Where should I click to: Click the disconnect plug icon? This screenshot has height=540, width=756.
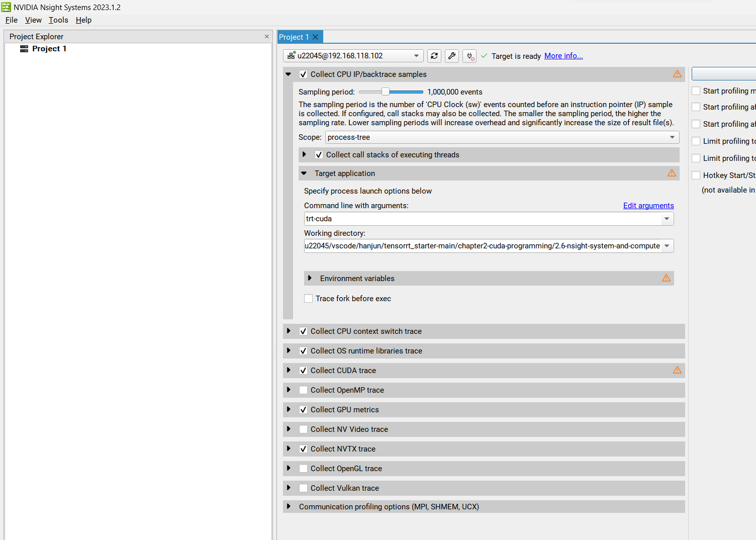click(469, 56)
